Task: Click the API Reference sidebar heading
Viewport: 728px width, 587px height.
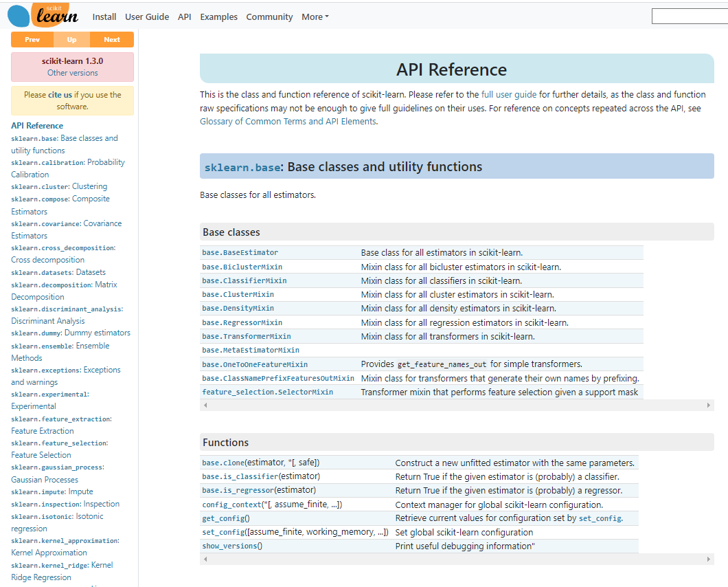Action: click(x=37, y=126)
